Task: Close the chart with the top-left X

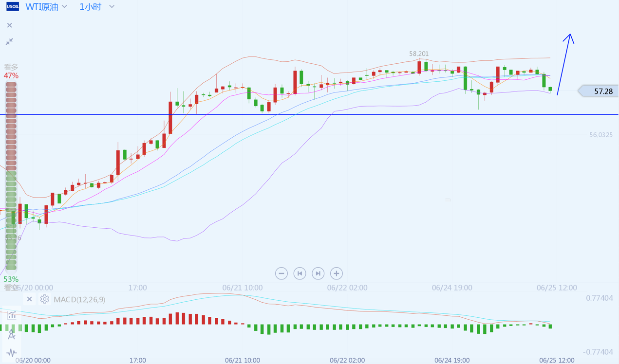Action: [x=9, y=25]
